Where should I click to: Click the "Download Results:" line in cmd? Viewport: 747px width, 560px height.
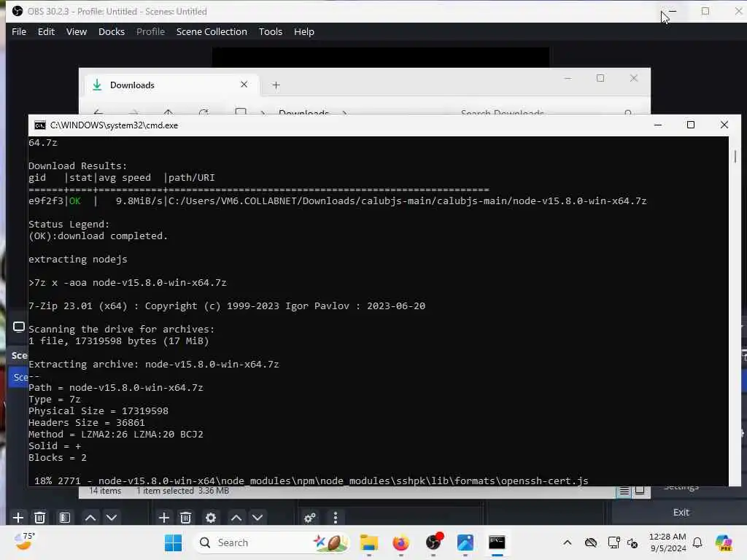77,166
